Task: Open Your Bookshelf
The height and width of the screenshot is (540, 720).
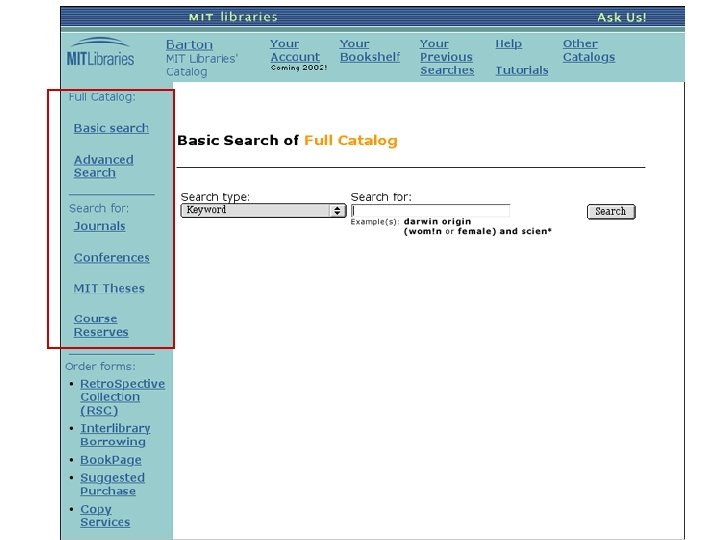Action: pos(370,51)
